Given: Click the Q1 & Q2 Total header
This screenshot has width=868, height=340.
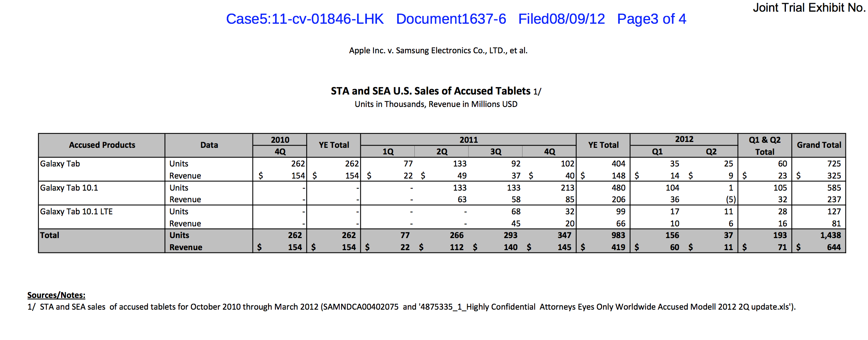Looking at the screenshot, I should click(x=765, y=146).
